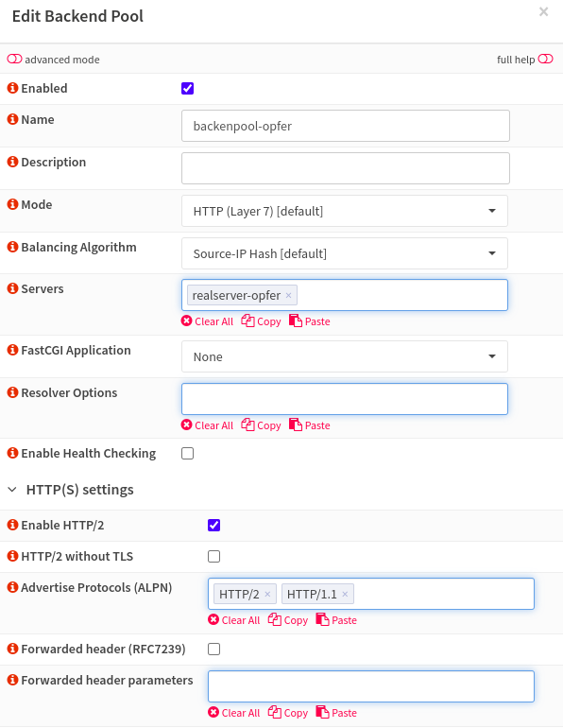Open the Mode dropdown
Screen dimensions: 563x728
tap(345, 211)
